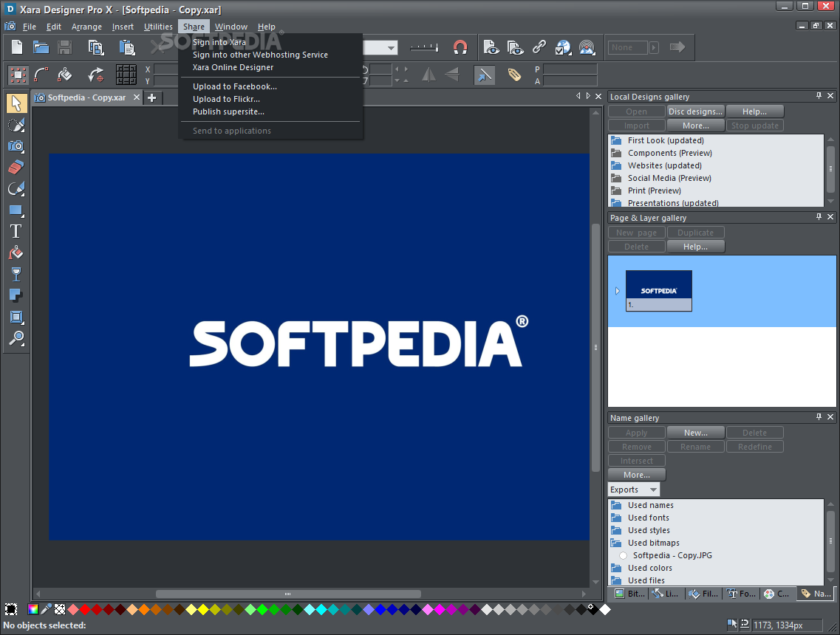840x635 pixels.
Task: Select page 1 thumbnail in Page gallery
Action: pyautogui.click(x=658, y=290)
